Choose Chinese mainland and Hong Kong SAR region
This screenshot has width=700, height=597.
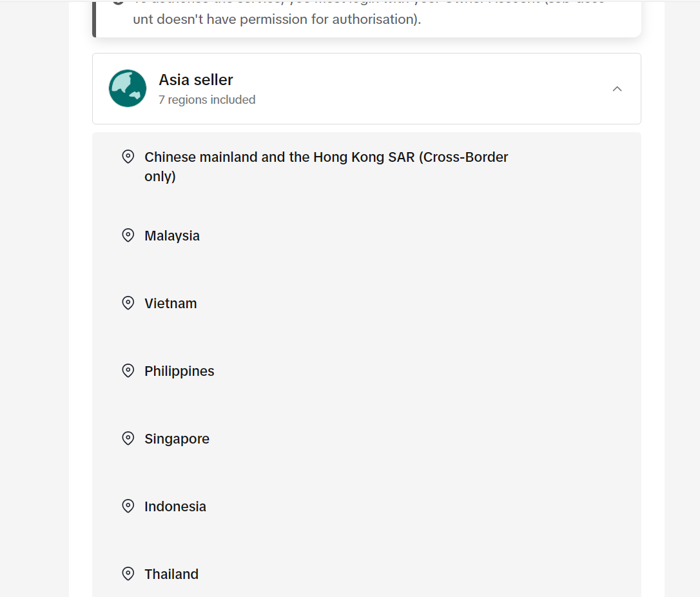point(326,166)
